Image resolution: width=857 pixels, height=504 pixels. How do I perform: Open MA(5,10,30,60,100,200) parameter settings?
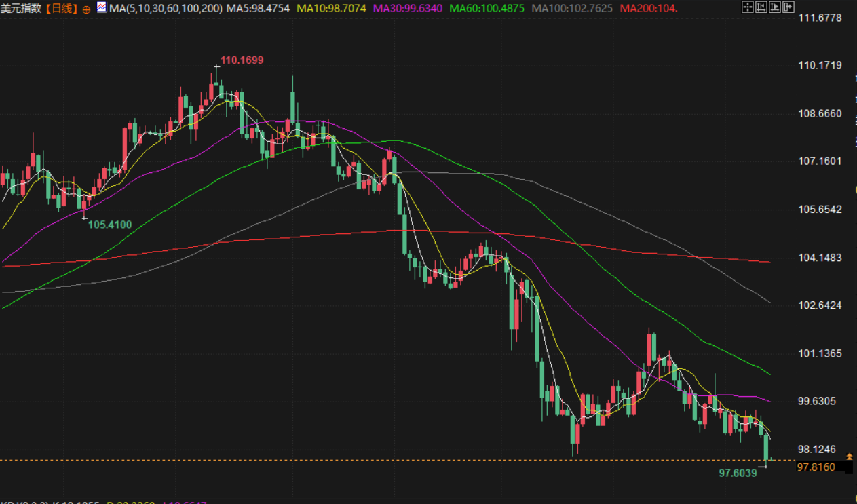pos(166,9)
